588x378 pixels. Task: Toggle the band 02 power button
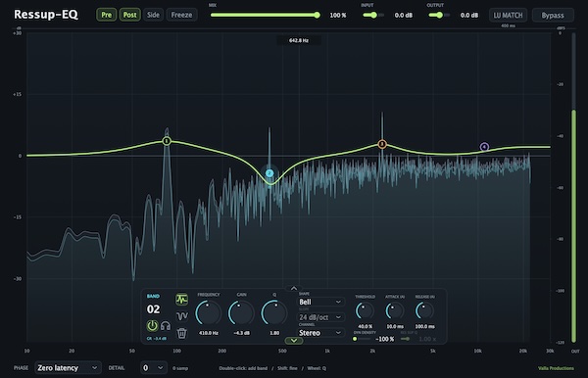point(152,325)
